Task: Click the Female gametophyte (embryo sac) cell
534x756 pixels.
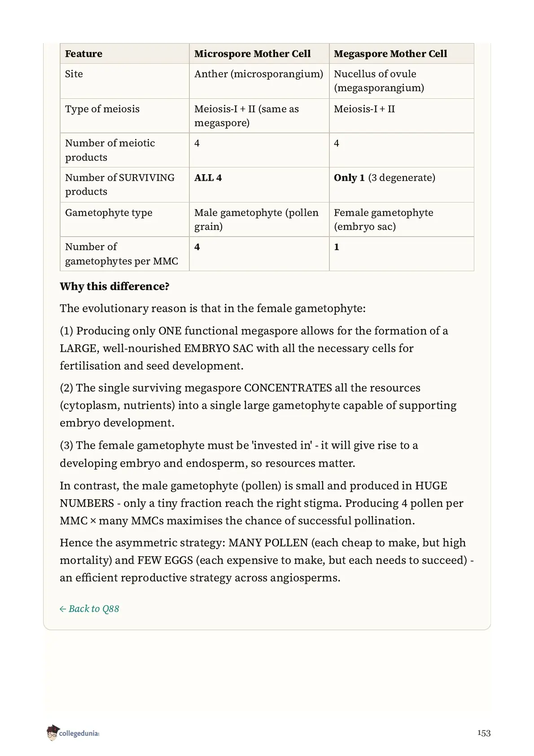Action: [402, 220]
